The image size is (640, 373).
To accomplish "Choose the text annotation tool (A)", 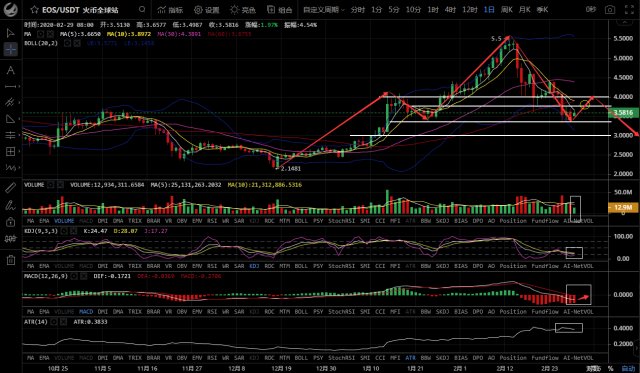I will (11, 70).
